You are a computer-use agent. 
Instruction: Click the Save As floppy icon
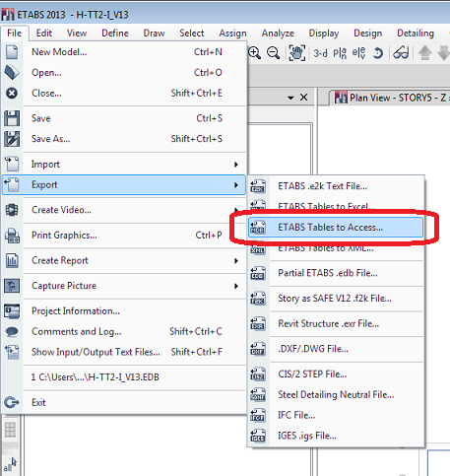point(12,139)
